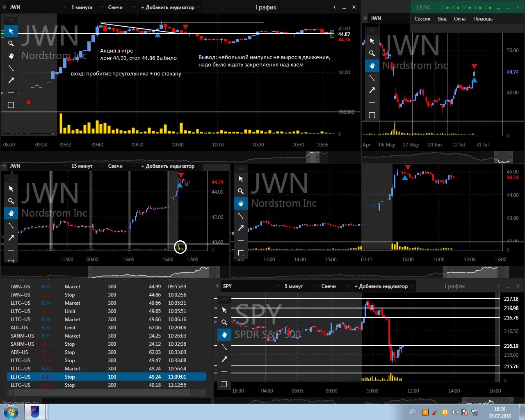Image resolution: width=525 pixels, height=420 pixels.
Task: Select the magnifier tool in the JWN 15-minute chart
Action: 11,201
